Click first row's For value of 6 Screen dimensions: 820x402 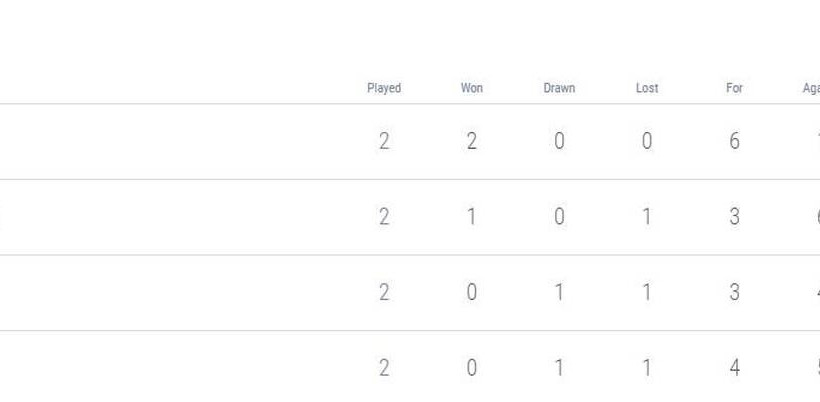[x=734, y=141]
